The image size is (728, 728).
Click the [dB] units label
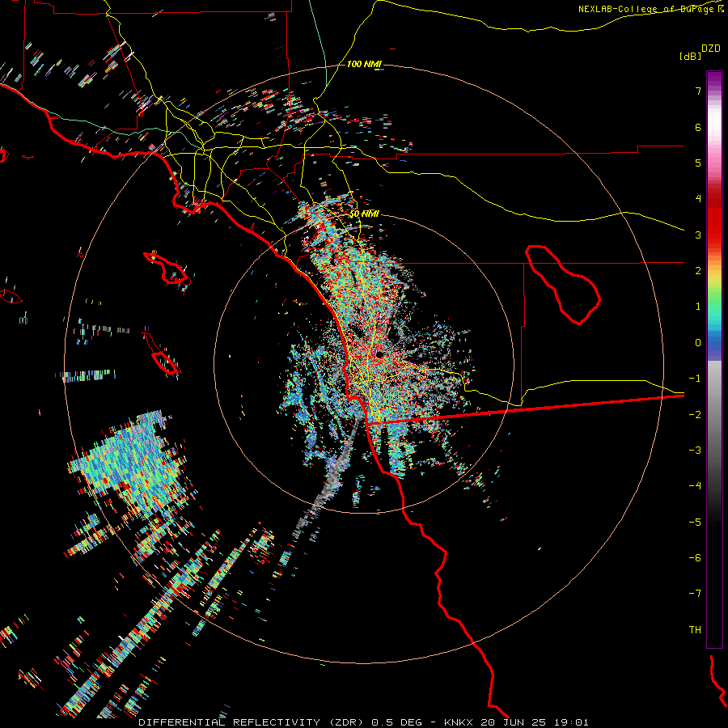coord(690,57)
